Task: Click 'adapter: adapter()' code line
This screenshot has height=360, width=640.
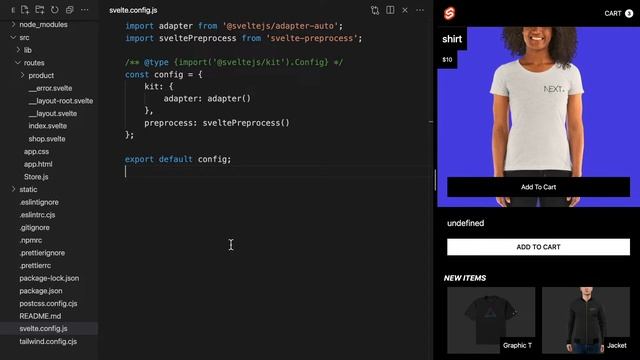Action: [x=207, y=98]
